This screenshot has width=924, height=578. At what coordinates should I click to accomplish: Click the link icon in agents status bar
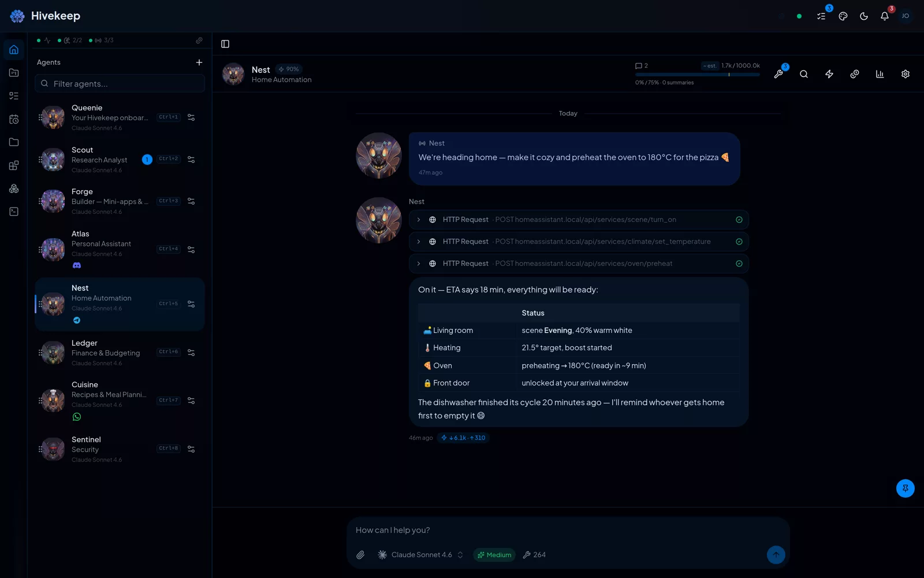pos(199,40)
